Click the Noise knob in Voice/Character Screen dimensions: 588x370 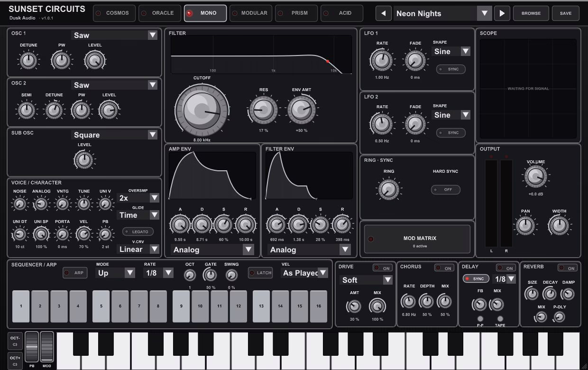[20, 204]
